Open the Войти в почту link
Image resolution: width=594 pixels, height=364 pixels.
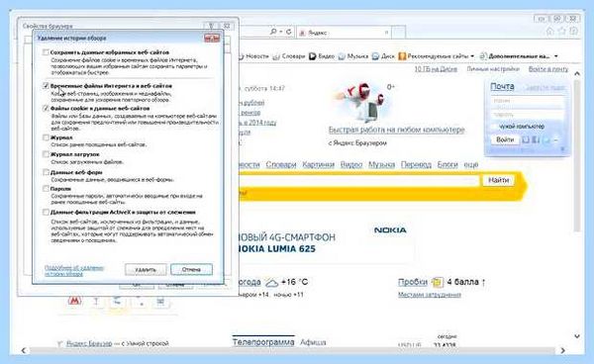[548, 69]
